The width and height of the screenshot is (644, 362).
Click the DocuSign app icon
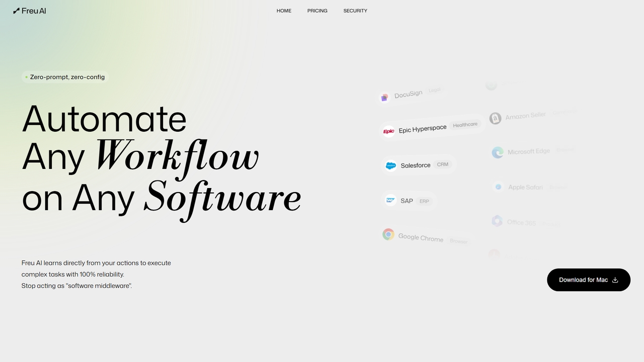click(x=385, y=98)
